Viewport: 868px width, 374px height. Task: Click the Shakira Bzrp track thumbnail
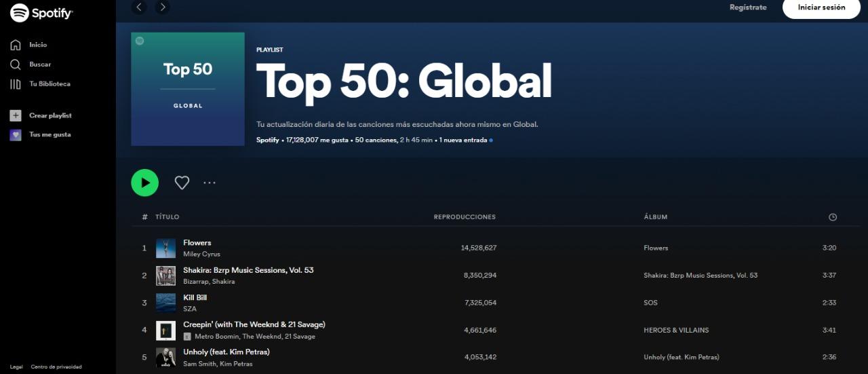(165, 276)
